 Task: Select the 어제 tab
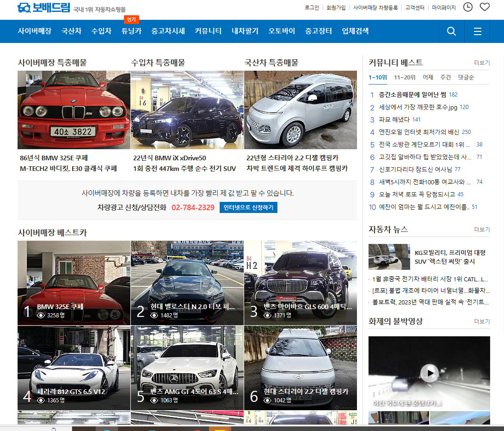click(x=428, y=78)
